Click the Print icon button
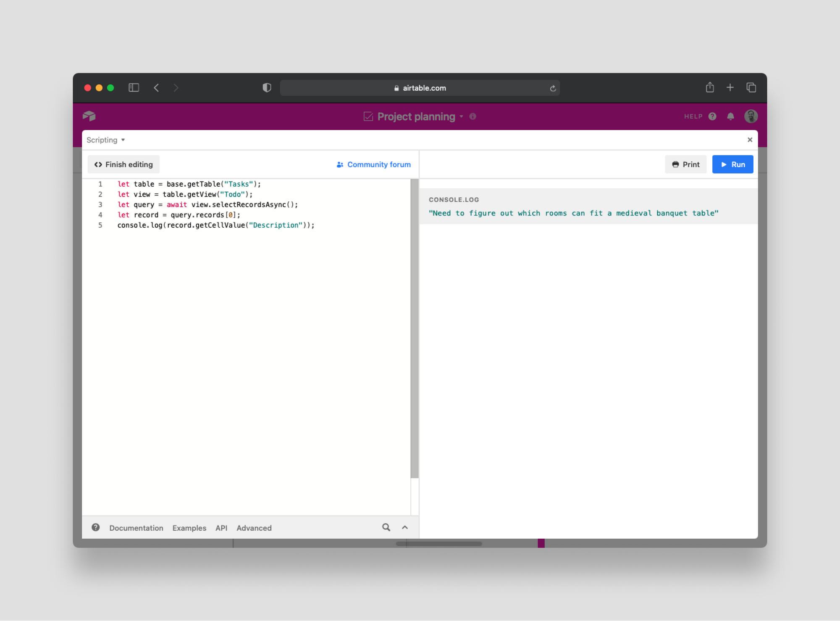Image resolution: width=840 pixels, height=621 pixels. click(x=685, y=164)
